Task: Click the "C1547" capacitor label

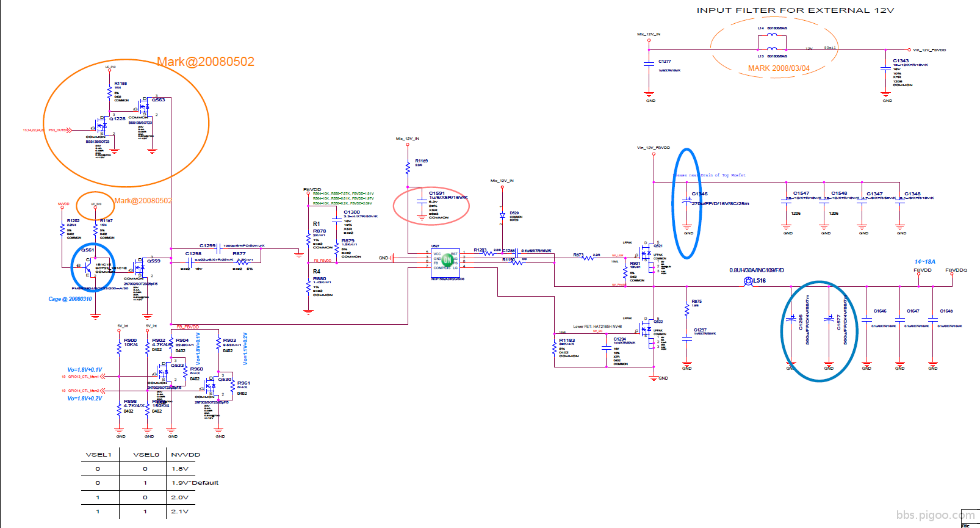Action: pyautogui.click(x=801, y=193)
